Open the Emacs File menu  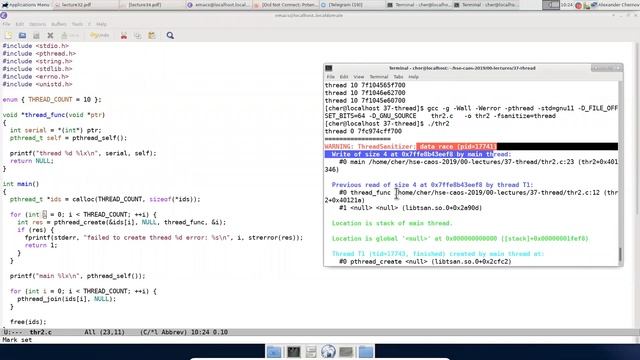point(6,24)
